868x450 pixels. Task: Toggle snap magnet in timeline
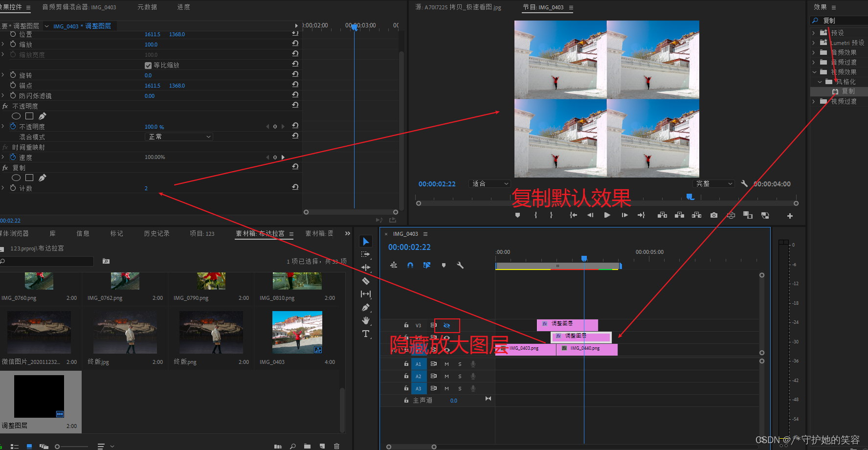tap(410, 265)
